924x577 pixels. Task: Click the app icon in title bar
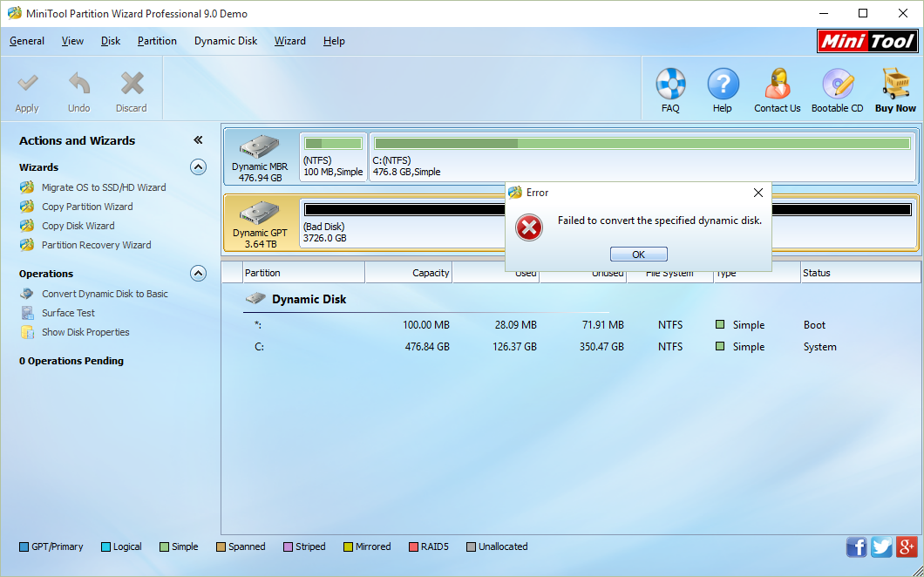click(15, 13)
